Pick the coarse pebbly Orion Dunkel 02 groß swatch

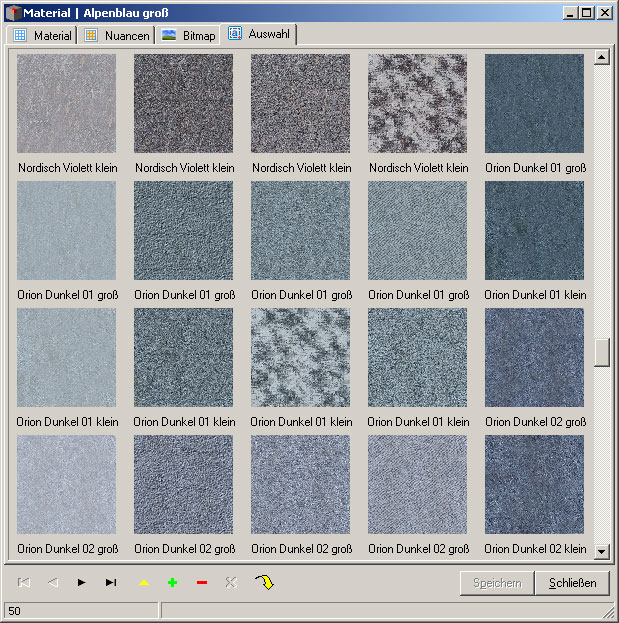pyautogui.click(x=183, y=484)
